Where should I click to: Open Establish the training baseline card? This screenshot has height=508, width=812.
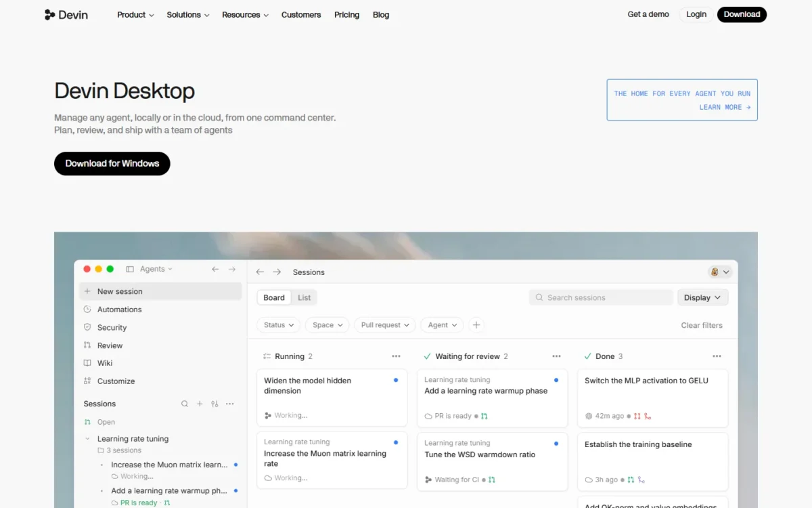pyautogui.click(x=653, y=462)
